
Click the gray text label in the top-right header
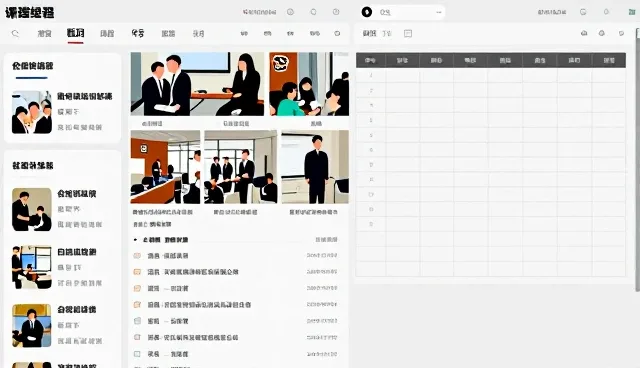(552, 12)
